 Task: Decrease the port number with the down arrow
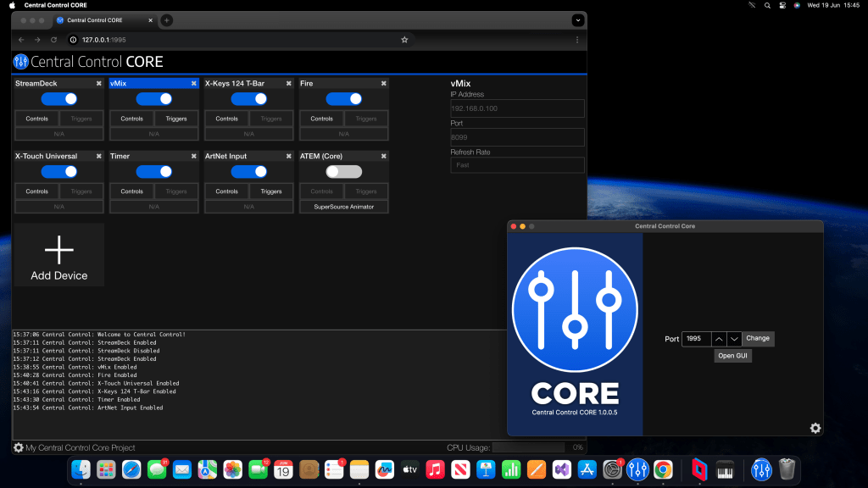click(734, 339)
